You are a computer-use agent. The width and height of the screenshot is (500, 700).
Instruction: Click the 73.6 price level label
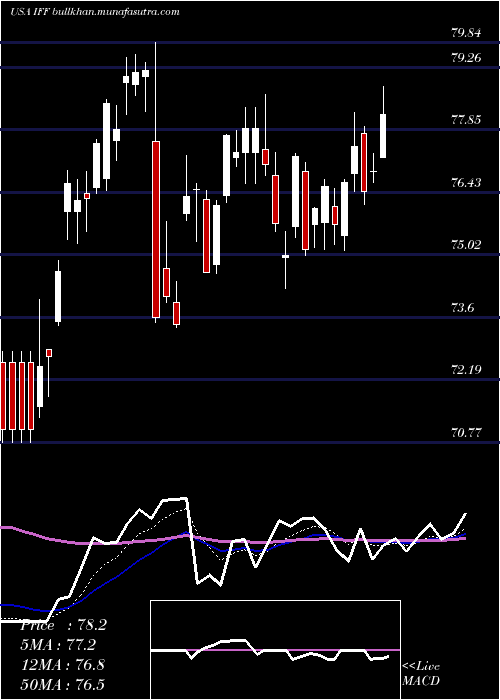click(462, 308)
